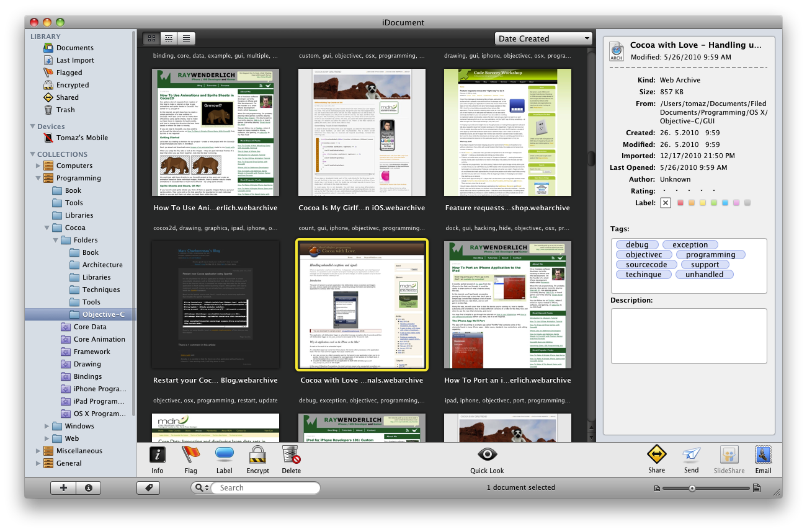Open the Core Animation smart collection
The width and height of the screenshot is (807, 532).
99,339
